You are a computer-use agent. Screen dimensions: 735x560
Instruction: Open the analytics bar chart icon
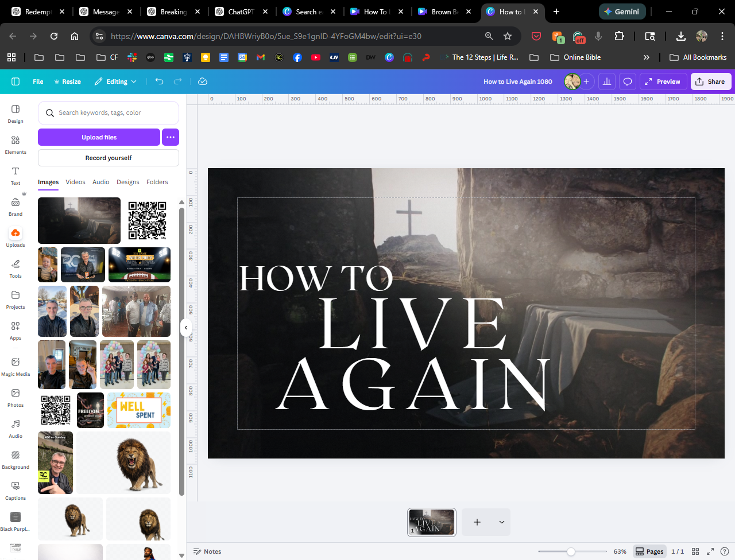(607, 81)
